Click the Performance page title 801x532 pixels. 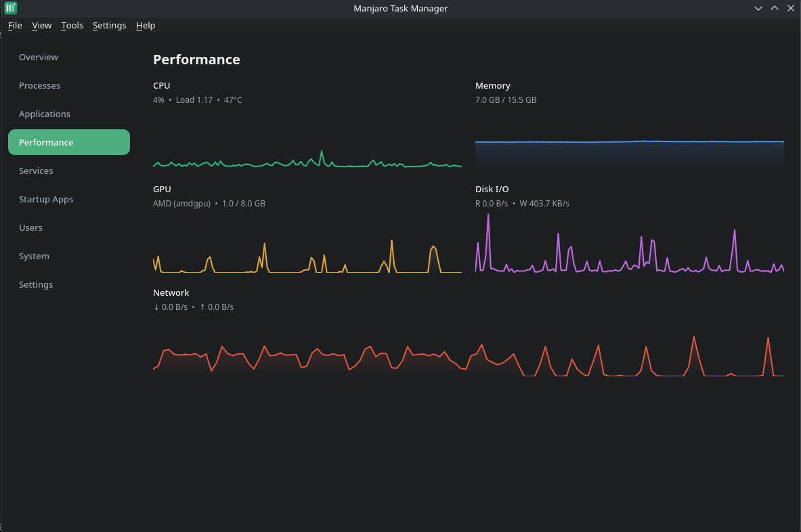196,60
